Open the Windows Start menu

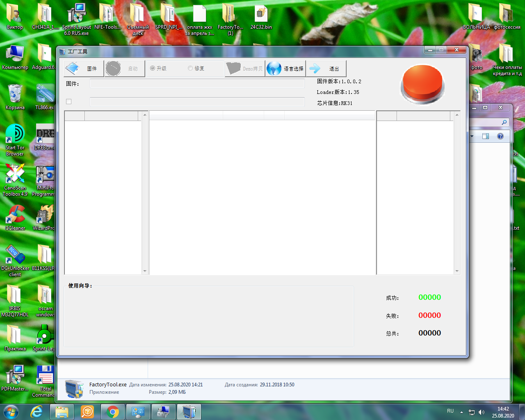click(x=11, y=411)
